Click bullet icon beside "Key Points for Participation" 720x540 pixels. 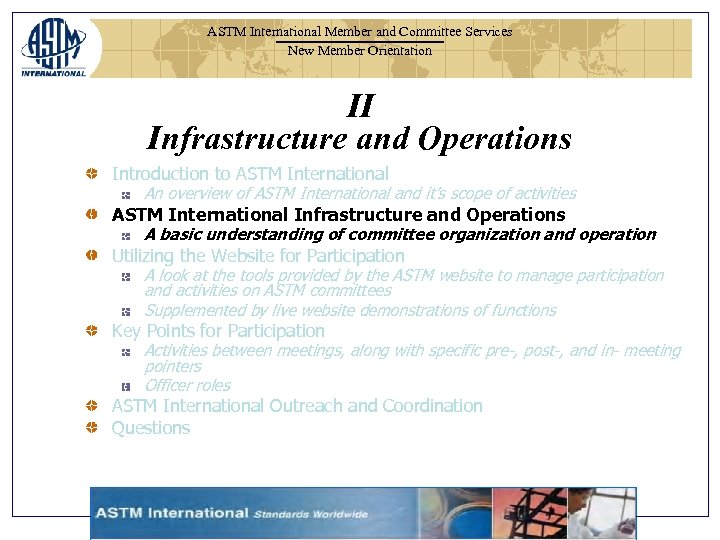92,330
